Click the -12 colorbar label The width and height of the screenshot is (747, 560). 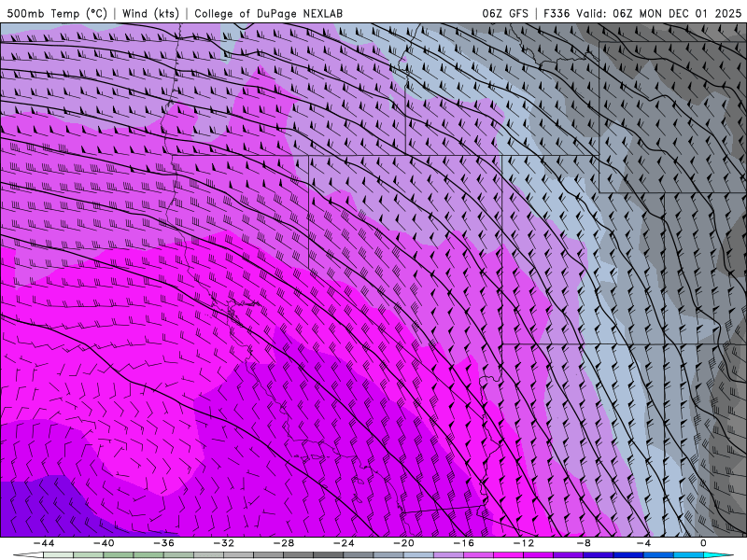point(524,543)
